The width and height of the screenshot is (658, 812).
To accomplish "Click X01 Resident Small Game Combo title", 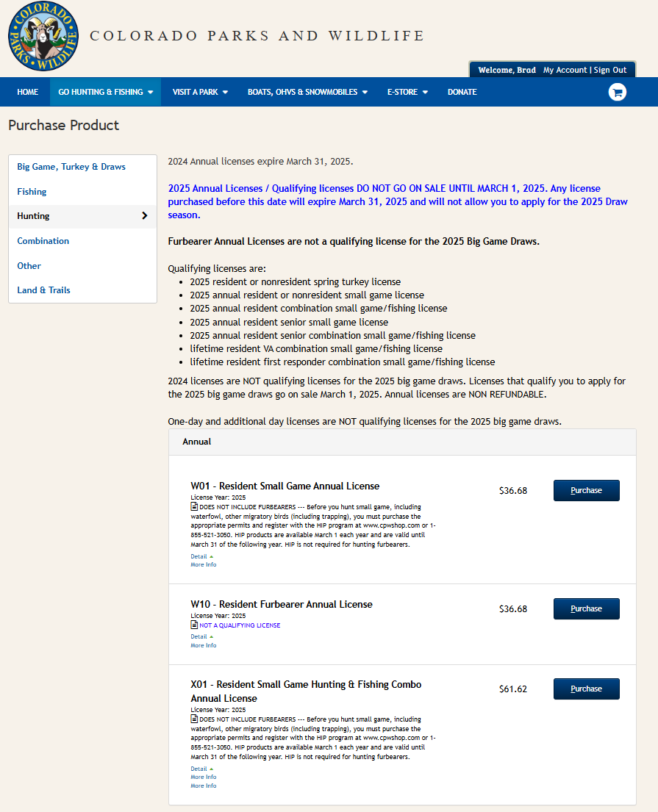I will point(306,691).
